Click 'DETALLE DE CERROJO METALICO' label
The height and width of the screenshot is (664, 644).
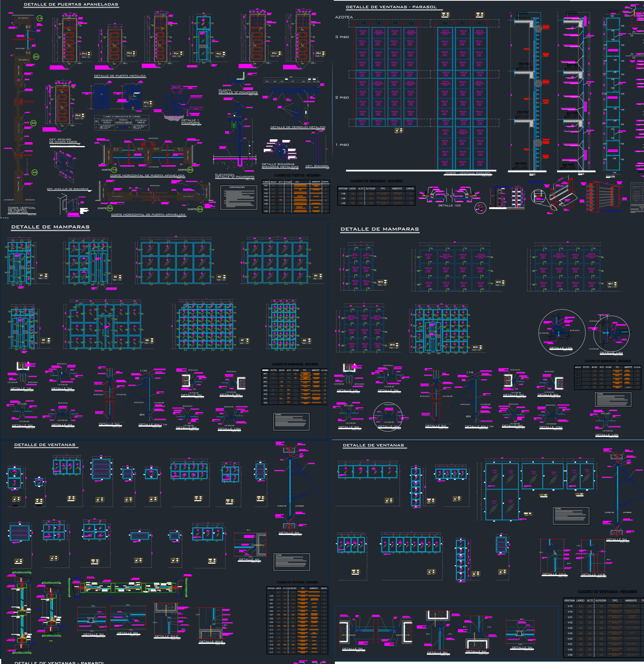coord(298,127)
